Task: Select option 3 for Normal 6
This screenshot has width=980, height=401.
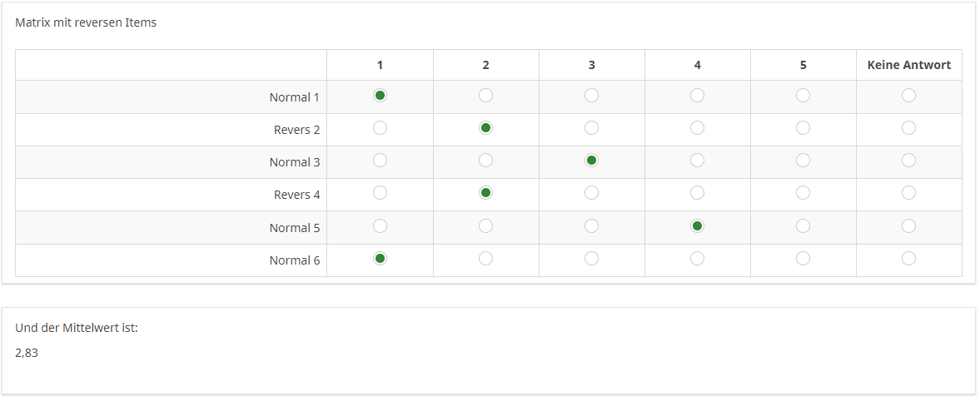Action: [x=591, y=259]
